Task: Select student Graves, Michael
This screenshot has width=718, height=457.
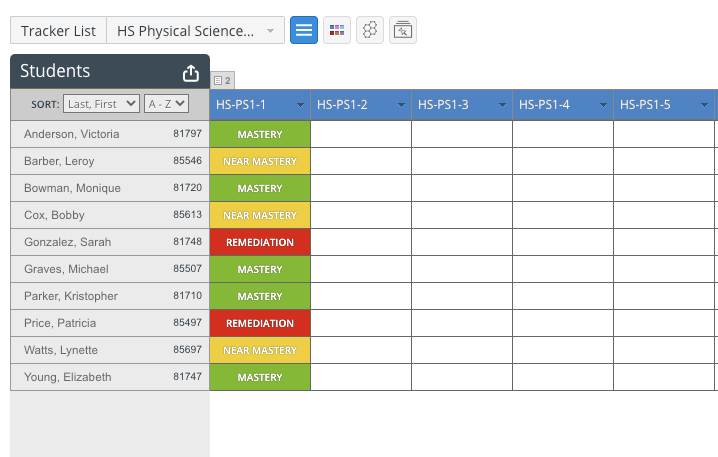Action: pos(66,269)
